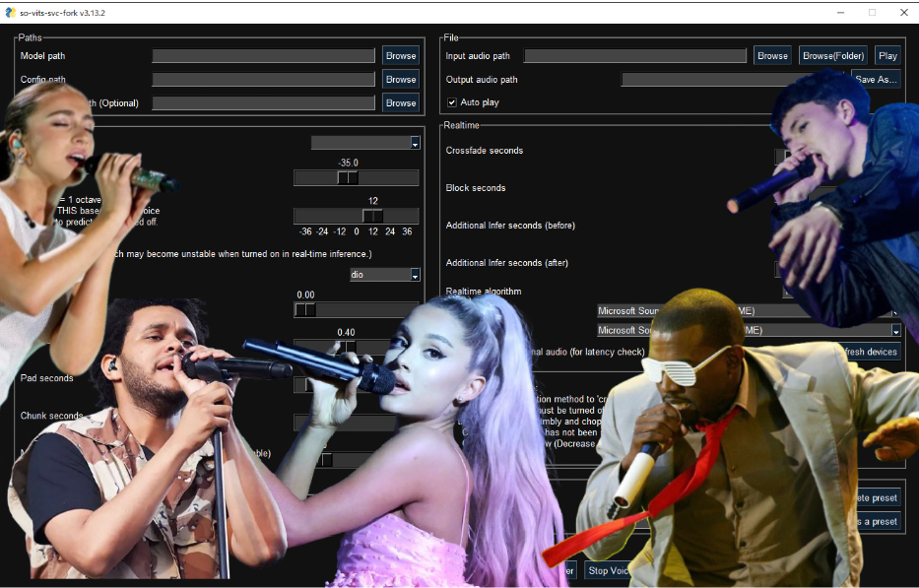Expand the upper Microsoft Sound device dropdown
The height and width of the screenshot is (588, 919).
coord(748,310)
